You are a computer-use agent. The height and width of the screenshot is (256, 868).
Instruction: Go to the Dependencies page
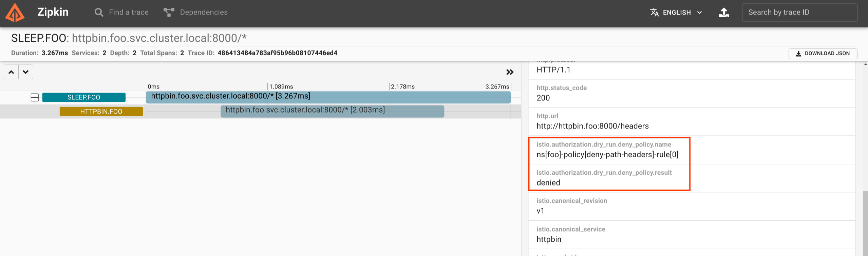pos(204,13)
